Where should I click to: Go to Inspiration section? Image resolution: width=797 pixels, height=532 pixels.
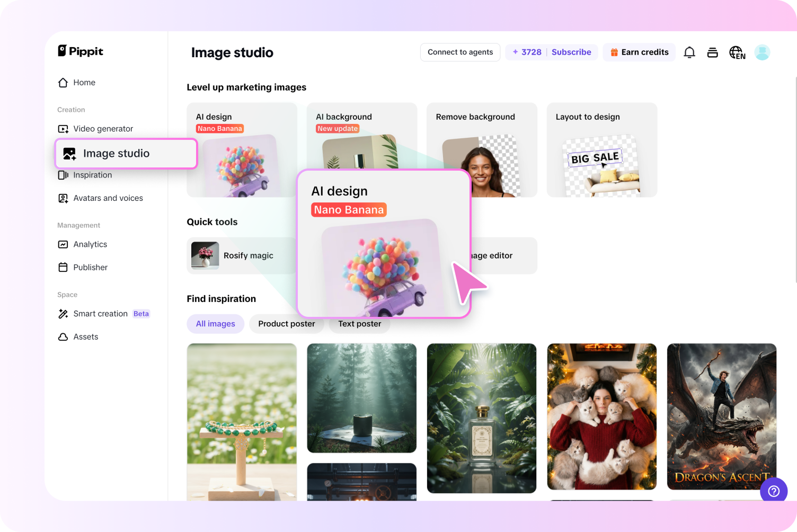[85, 175]
